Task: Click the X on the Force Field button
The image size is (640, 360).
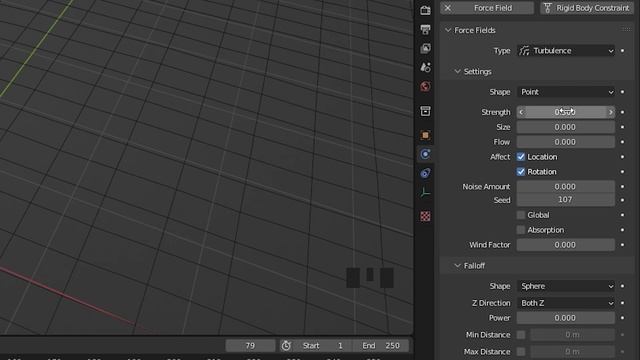Action: point(448,8)
